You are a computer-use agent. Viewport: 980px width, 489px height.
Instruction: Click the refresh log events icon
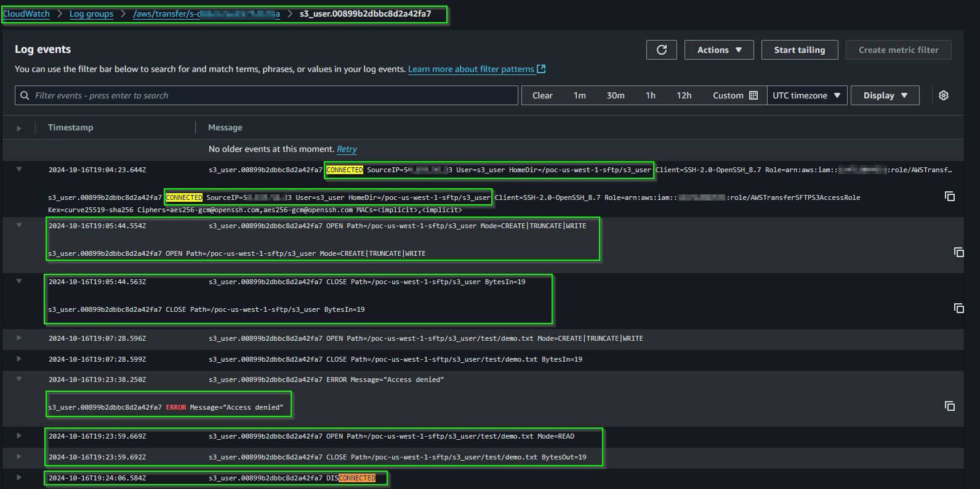pyautogui.click(x=662, y=50)
